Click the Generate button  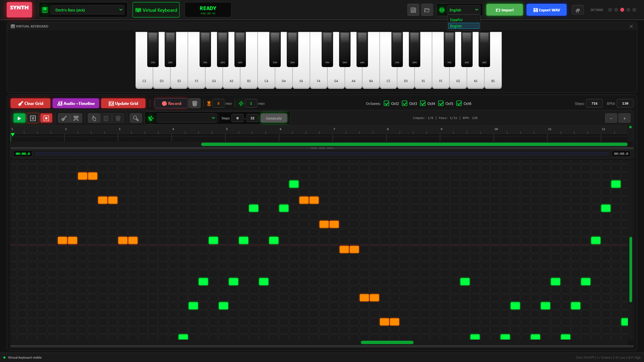pos(274,118)
